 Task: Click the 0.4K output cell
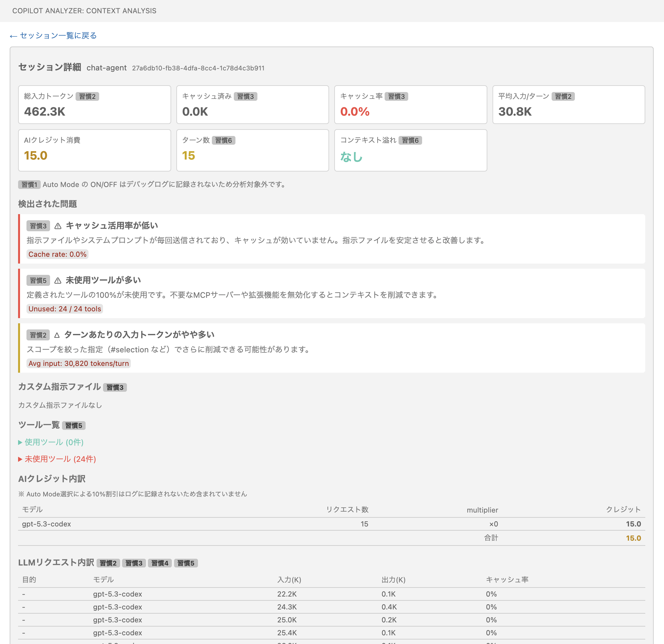click(389, 607)
